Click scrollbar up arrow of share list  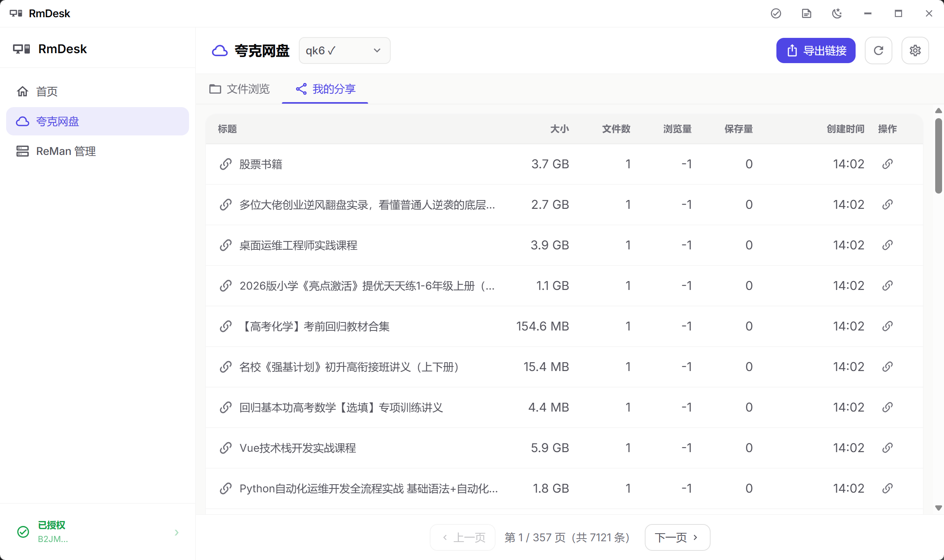(x=938, y=111)
